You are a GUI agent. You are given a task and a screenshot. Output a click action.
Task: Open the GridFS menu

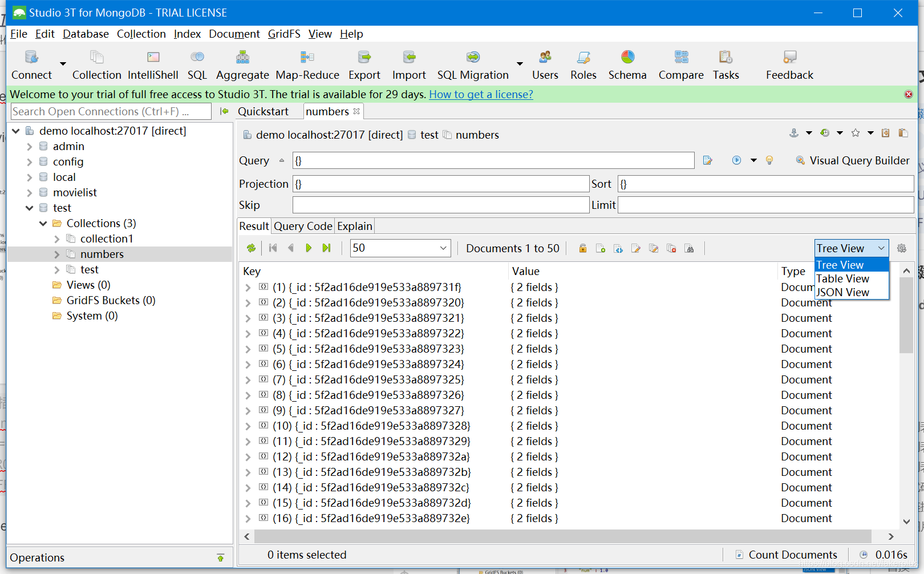pos(284,34)
